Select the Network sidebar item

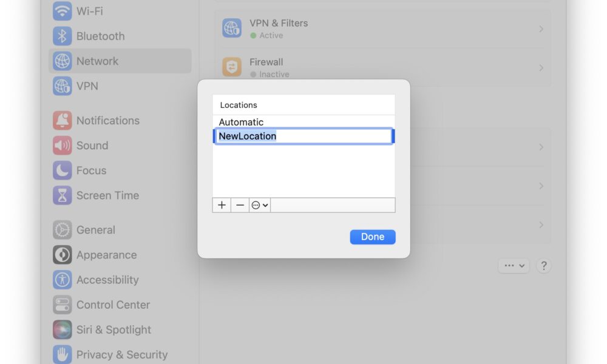120,61
